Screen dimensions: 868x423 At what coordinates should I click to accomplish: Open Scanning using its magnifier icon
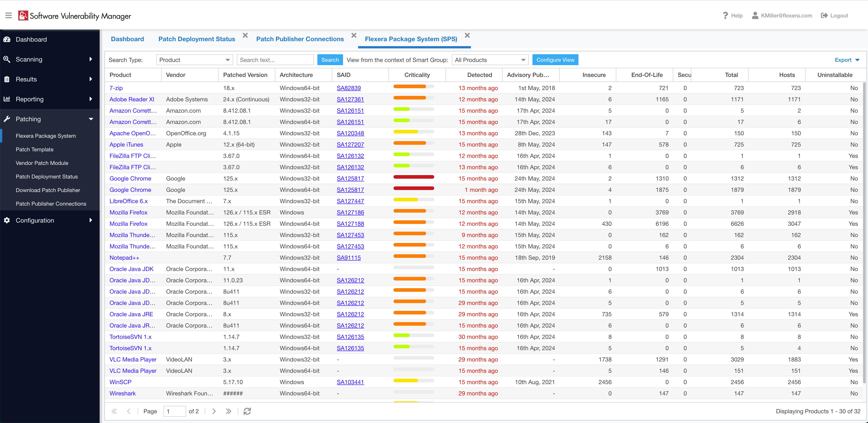(x=7, y=59)
